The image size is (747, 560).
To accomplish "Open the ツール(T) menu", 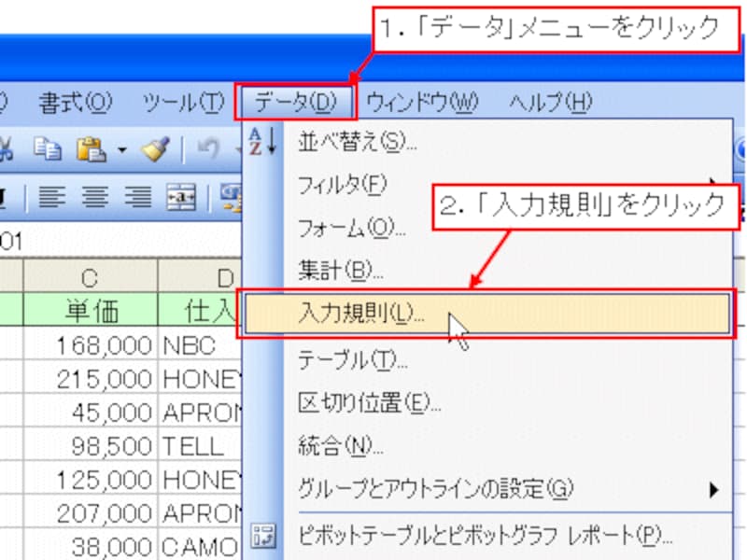I will click(184, 103).
